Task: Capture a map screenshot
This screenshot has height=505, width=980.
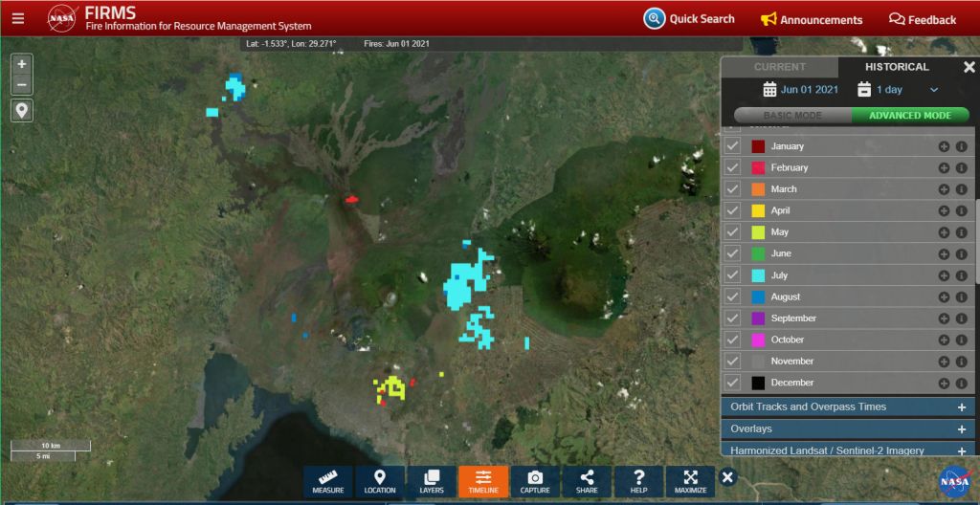Action: [x=535, y=481]
